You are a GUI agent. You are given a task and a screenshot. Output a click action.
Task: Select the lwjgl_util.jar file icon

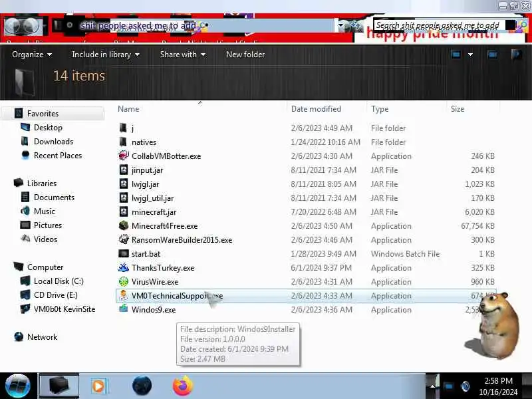pos(124,198)
